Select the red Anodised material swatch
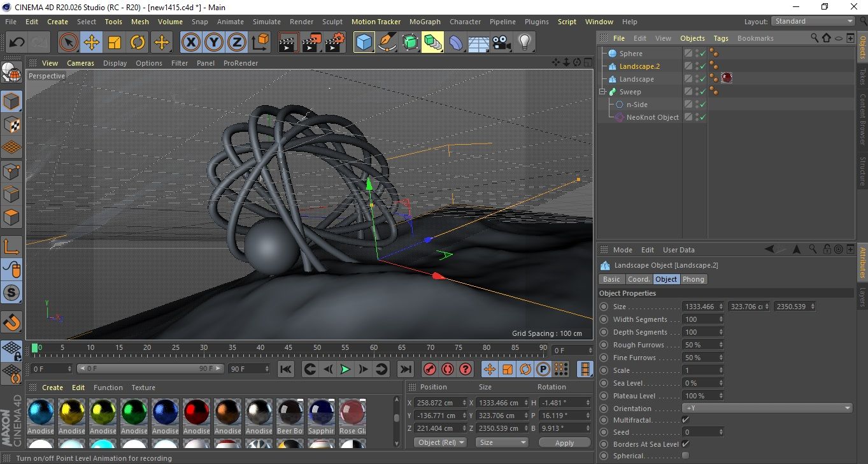868x464 pixels. (x=197, y=412)
